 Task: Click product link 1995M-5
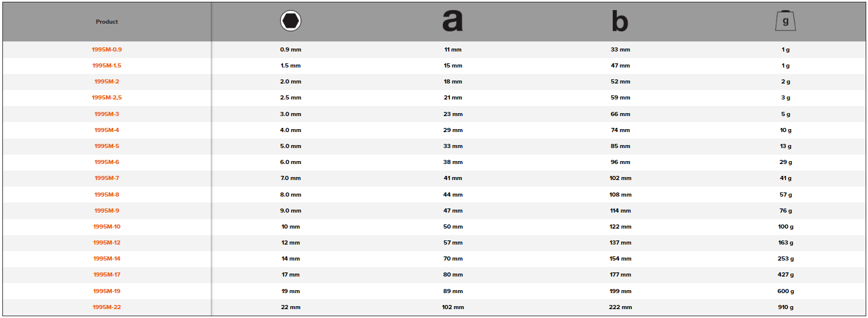[107, 146]
